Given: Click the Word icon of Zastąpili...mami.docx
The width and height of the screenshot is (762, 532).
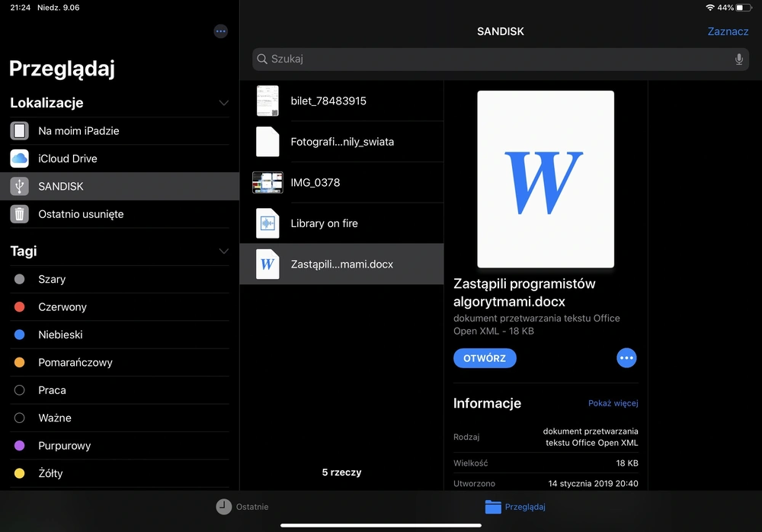Looking at the screenshot, I should [267, 264].
